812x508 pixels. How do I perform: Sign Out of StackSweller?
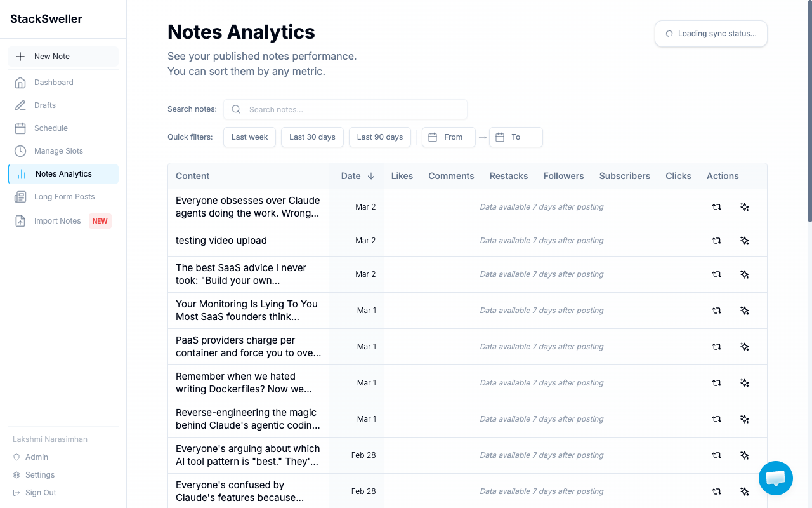[x=39, y=493]
